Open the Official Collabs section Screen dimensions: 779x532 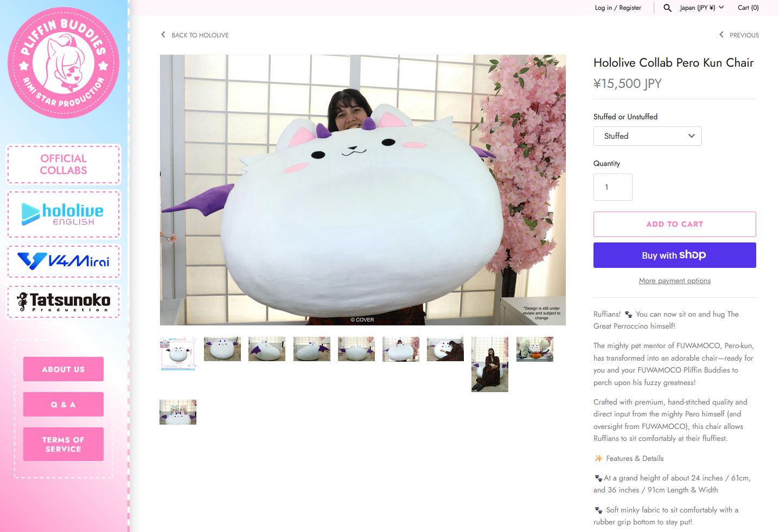point(63,164)
